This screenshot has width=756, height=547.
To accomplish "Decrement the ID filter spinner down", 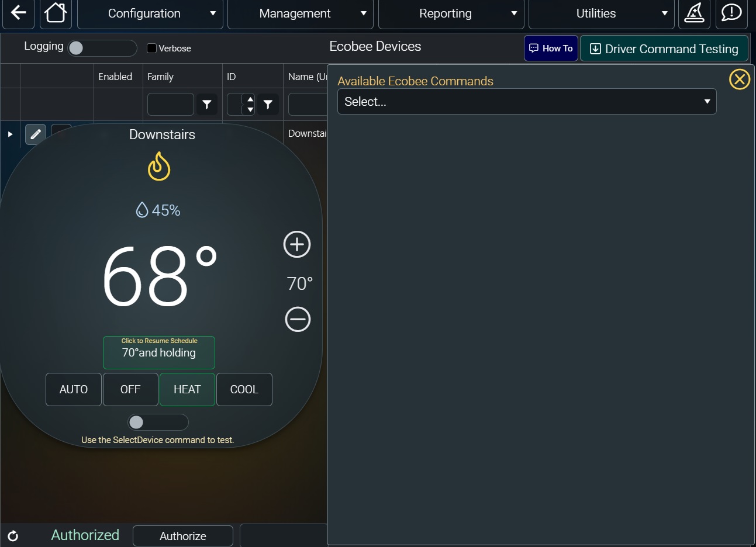I will 250,109.
